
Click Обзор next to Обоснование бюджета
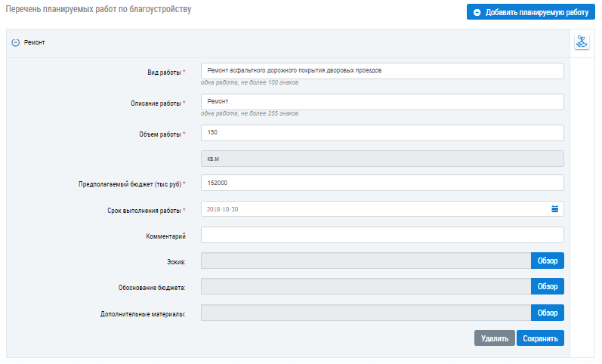click(x=547, y=287)
